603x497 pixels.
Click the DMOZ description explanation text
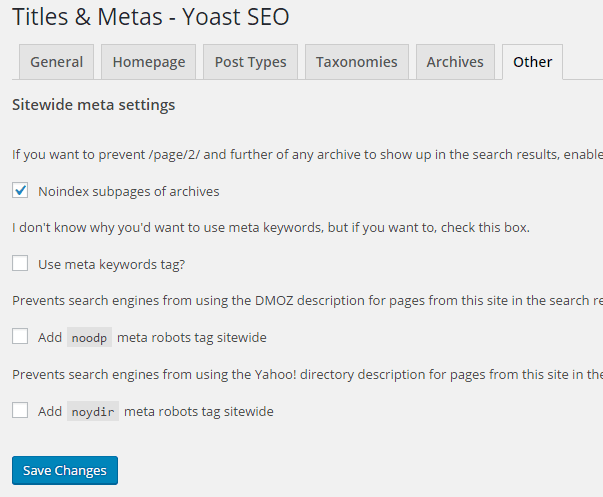pyautogui.click(x=300, y=300)
